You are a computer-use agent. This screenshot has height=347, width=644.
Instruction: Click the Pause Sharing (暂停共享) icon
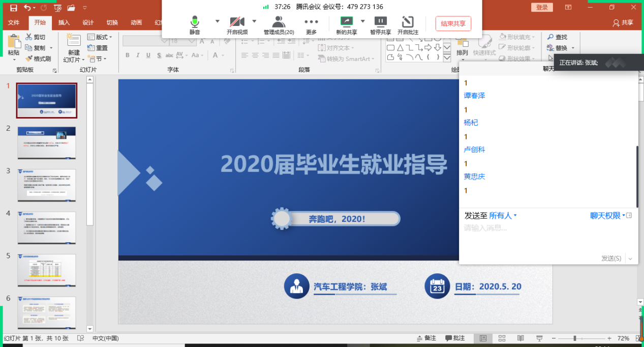pos(380,21)
